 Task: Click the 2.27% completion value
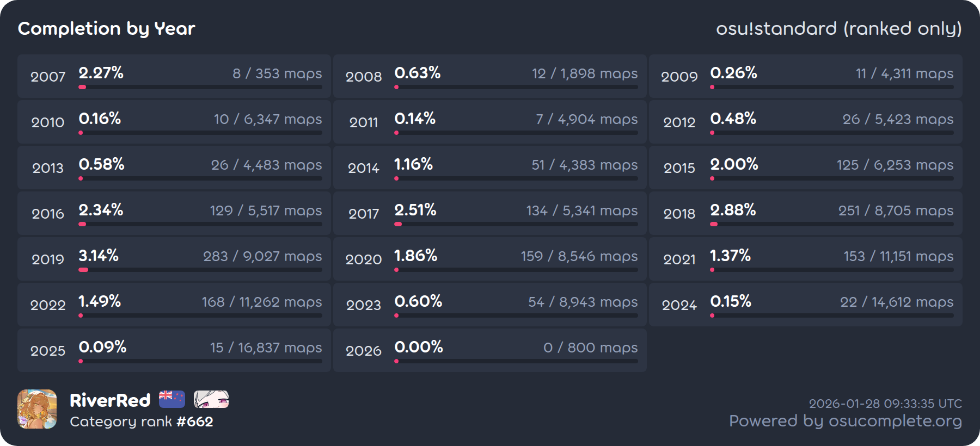coord(101,73)
